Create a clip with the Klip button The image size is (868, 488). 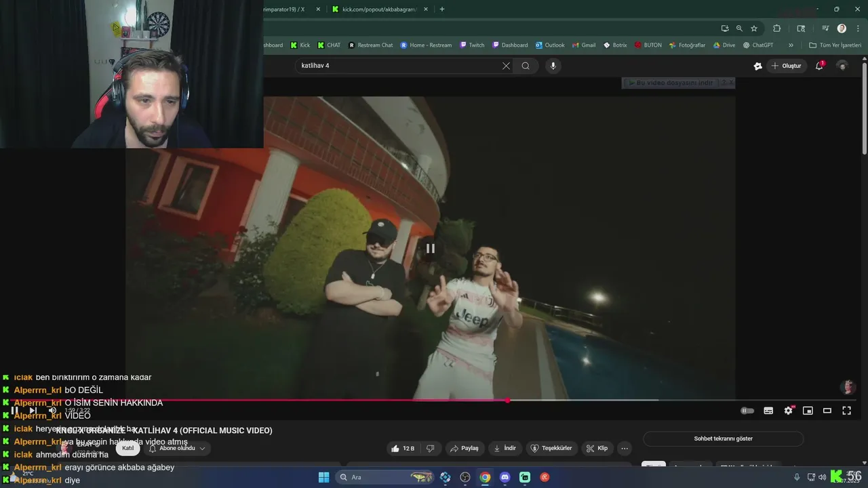(x=597, y=448)
